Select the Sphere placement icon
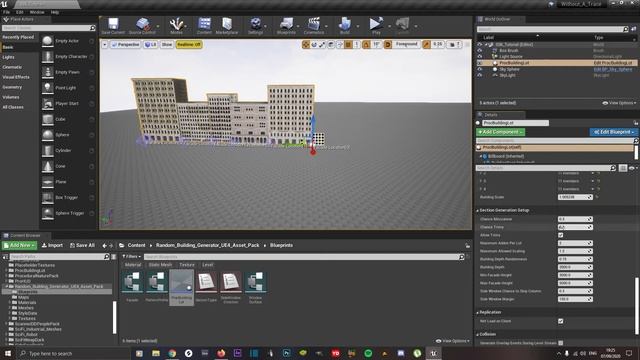 (48, 135)
